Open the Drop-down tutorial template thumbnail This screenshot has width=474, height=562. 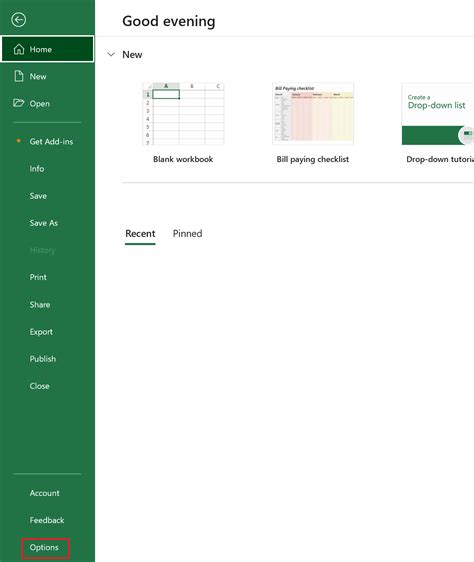pyautogui.click(x=438, y=114)
